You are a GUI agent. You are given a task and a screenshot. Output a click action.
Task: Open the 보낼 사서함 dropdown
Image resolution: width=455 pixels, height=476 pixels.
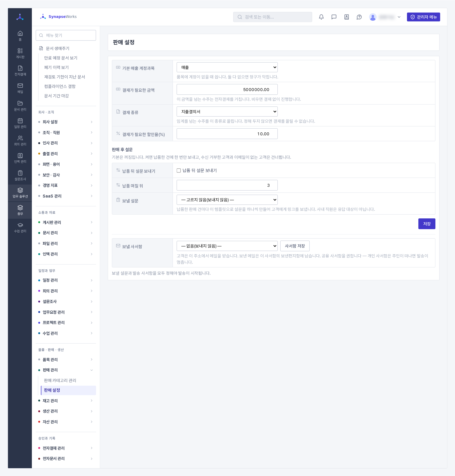(227, 246)
